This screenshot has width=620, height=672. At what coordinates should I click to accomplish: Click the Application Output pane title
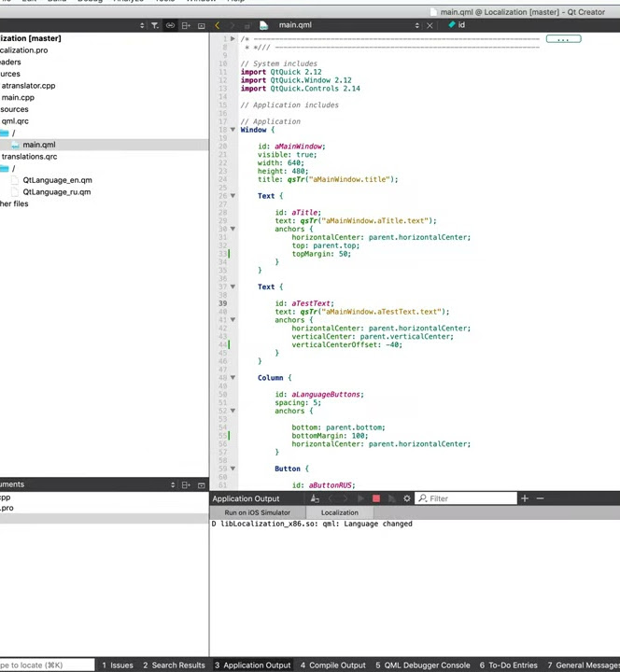(246, 498)
